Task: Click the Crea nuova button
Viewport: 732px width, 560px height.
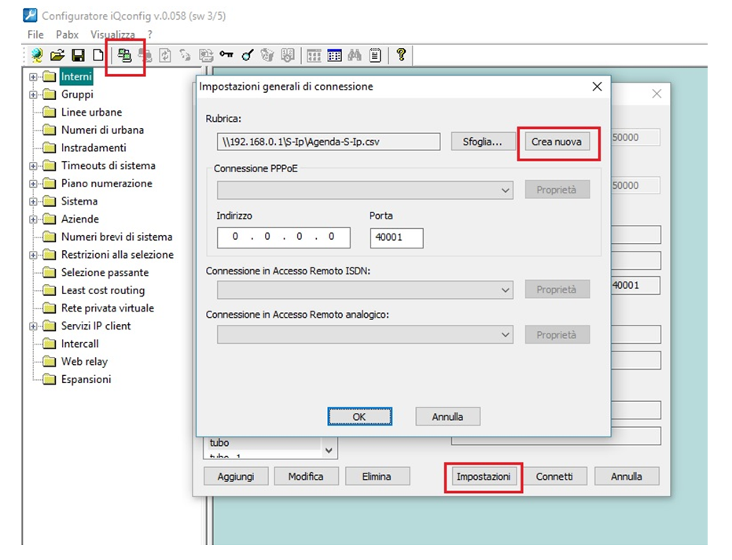Action: coord(557,142)
